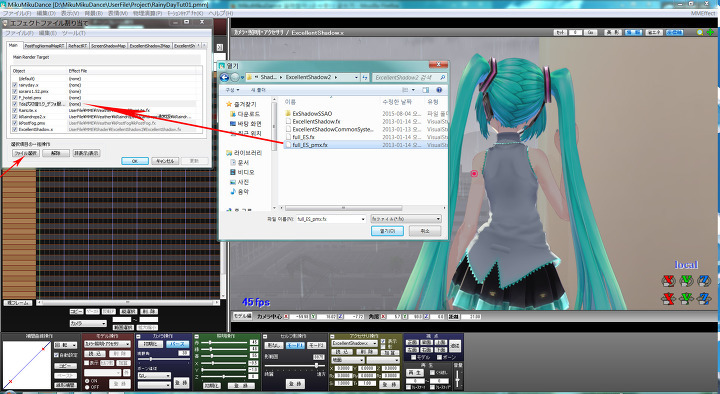
Task: Click the Open (열기) button
Action: pos(387,231)
